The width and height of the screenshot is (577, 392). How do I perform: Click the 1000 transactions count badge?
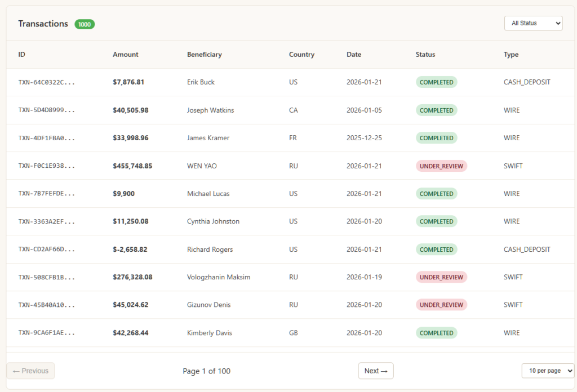tap(85, 24)
